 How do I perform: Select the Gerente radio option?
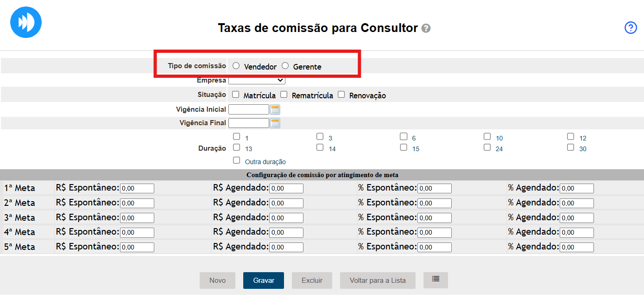tap(285, 66)
